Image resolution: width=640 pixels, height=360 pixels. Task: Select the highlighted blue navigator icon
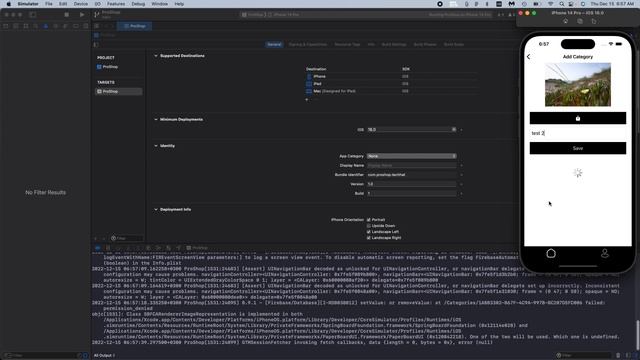(x=46, y=26)
